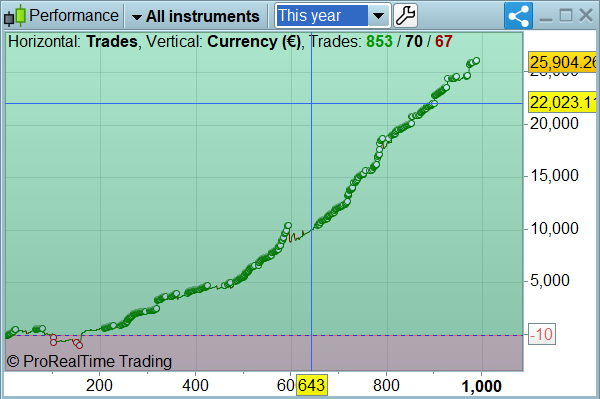Expand the This year period dropdown
This screenshot has width=600, height=399.
point(378,16)
